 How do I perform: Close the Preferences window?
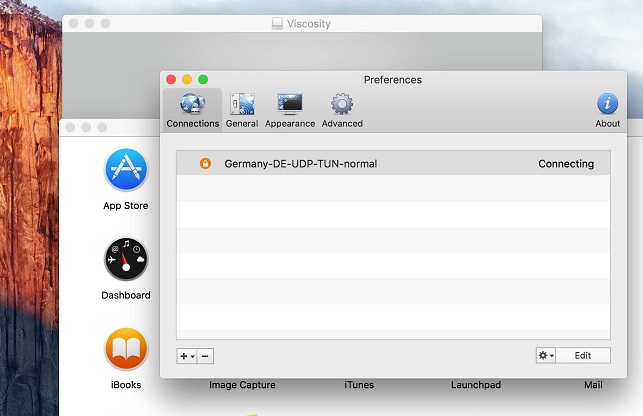point(171,79)
